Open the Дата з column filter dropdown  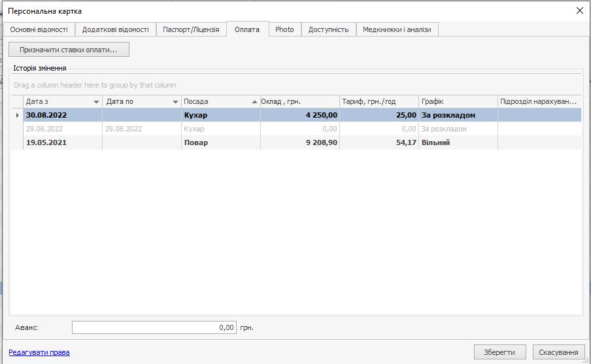click(x=97, y=102)
